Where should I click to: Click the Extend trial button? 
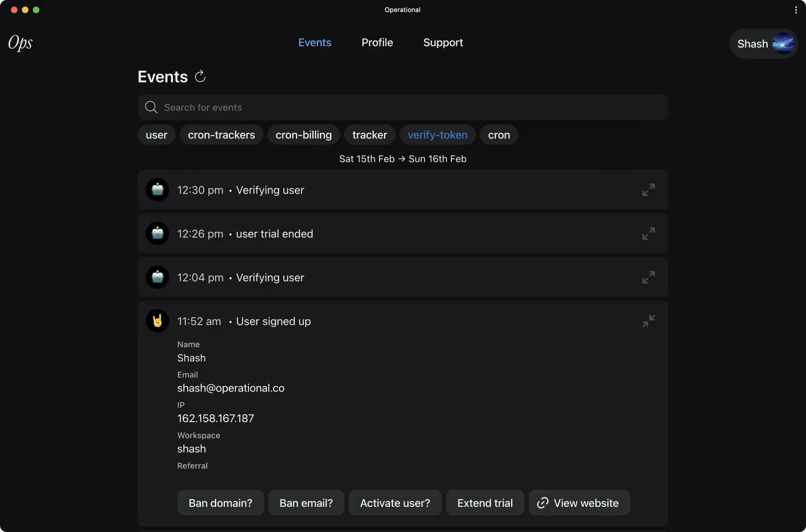click(x=485, y=502)
